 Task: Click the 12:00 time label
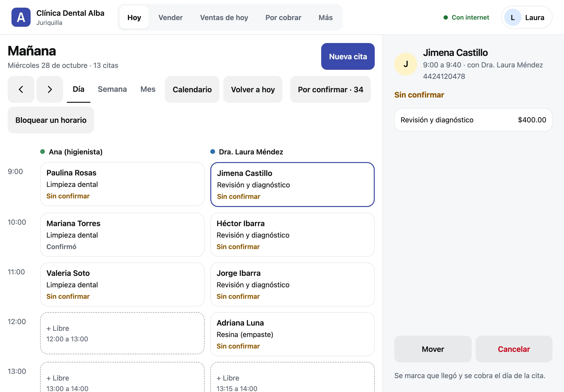17,321
